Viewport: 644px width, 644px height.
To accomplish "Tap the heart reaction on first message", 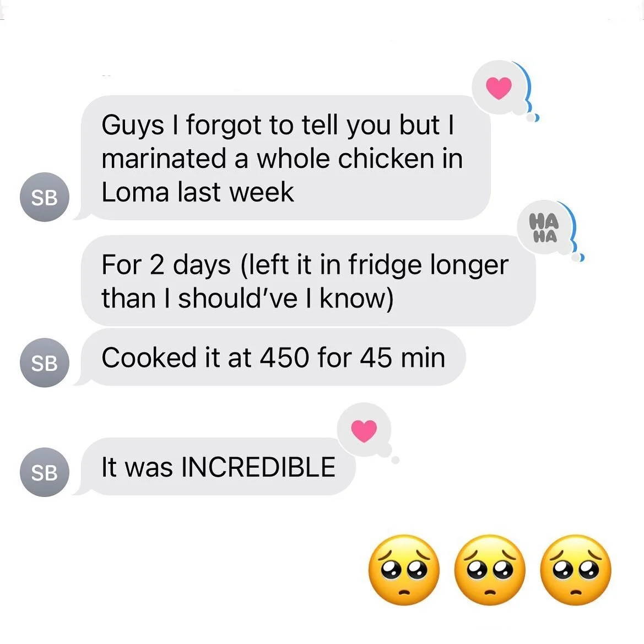I will (499, 88).
